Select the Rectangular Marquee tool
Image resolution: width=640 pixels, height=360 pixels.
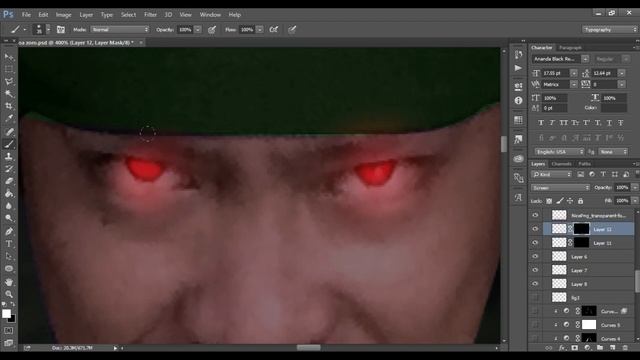tap(9, 69)
